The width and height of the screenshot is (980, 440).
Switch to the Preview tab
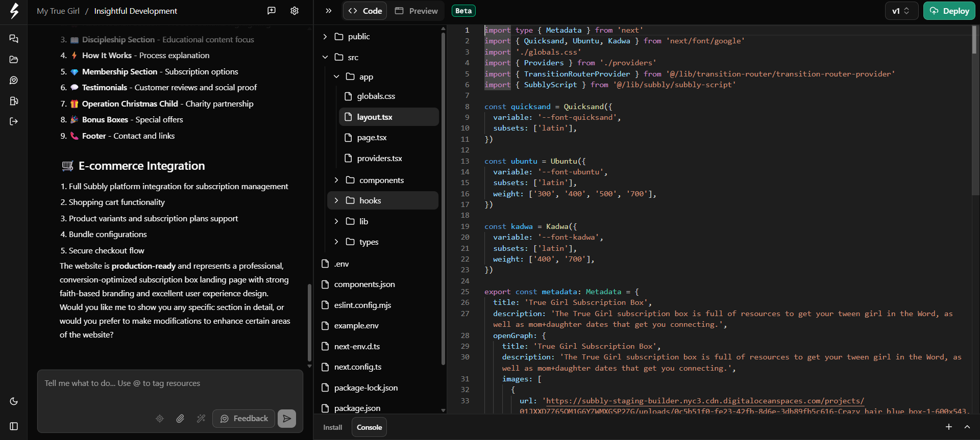(x=416, y=11)
